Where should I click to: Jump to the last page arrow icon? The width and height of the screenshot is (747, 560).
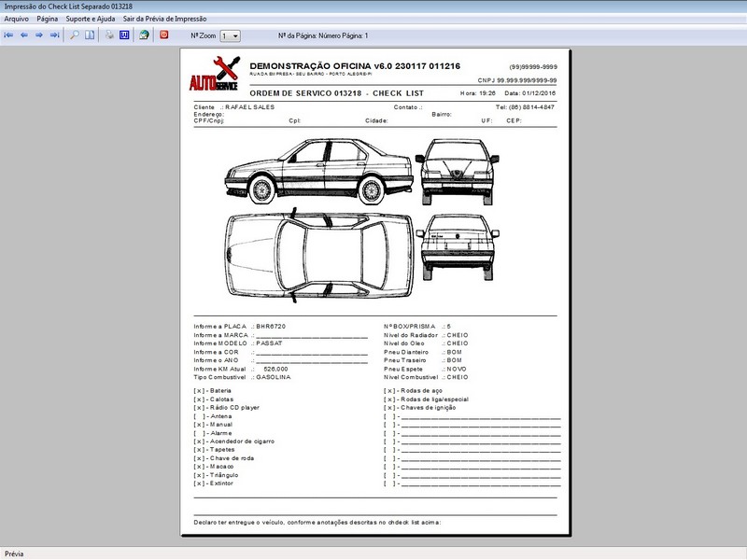tap(54, 35)
